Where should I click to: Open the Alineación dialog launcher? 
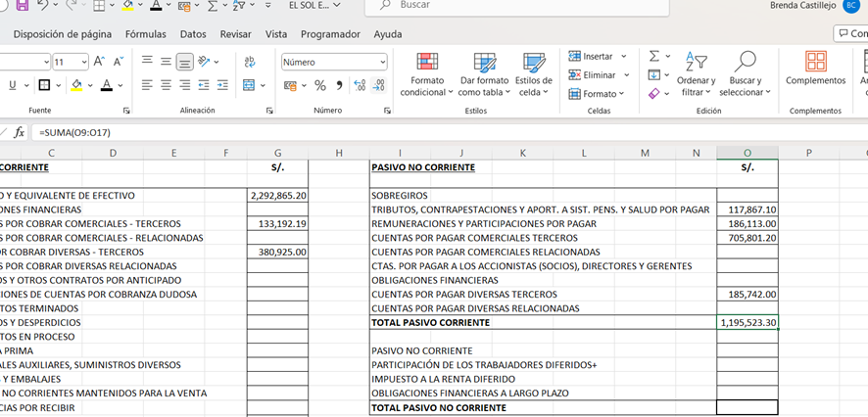tap(269, 111)
